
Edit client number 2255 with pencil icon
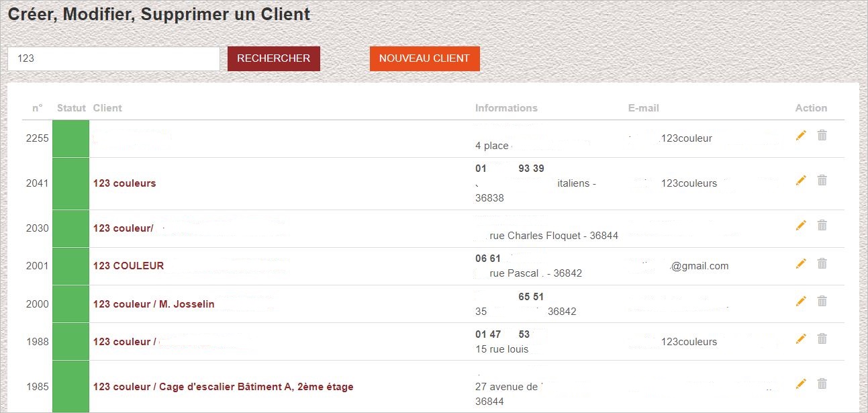800,136
